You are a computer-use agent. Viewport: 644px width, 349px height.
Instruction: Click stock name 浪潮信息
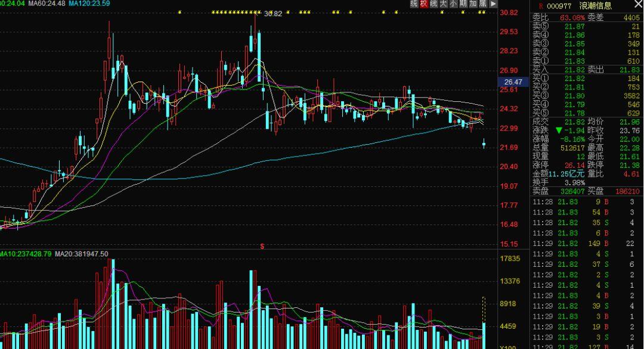(x=596, y=6)
